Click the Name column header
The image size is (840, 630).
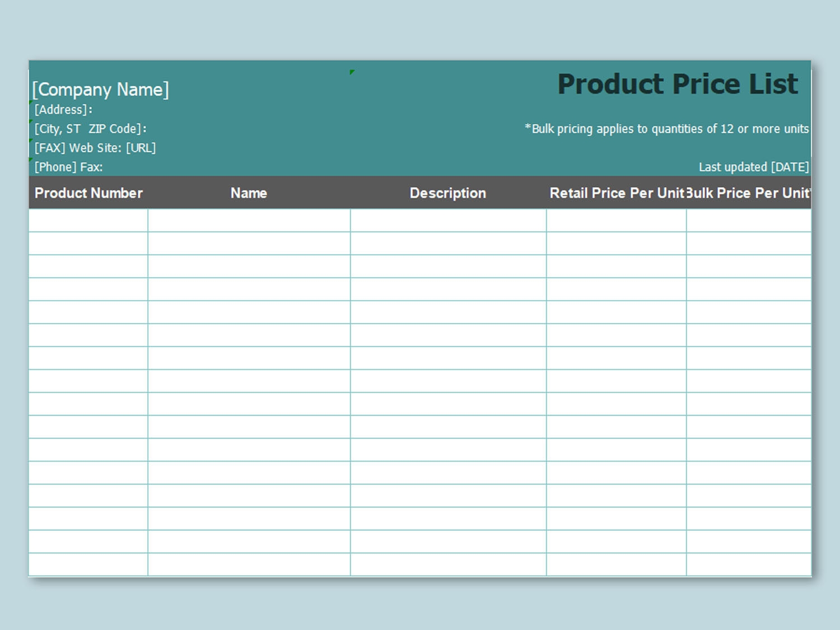(x=249, y=193)
